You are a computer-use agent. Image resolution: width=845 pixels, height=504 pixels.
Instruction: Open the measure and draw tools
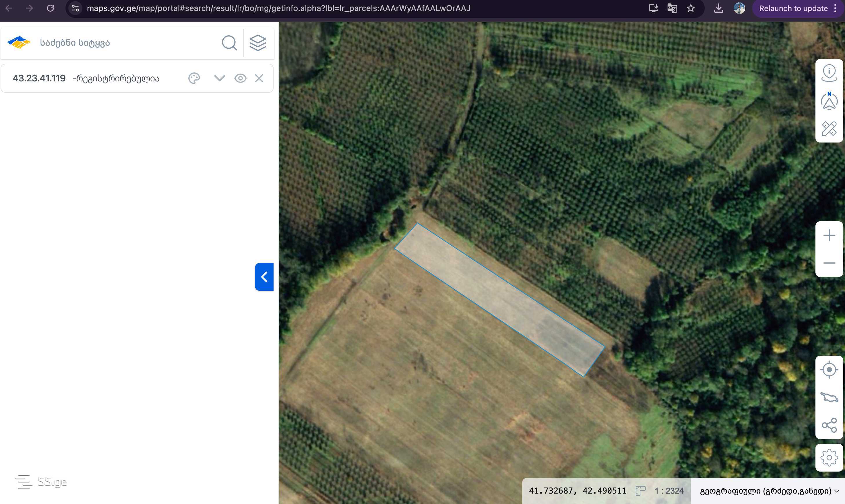point(829,129)
